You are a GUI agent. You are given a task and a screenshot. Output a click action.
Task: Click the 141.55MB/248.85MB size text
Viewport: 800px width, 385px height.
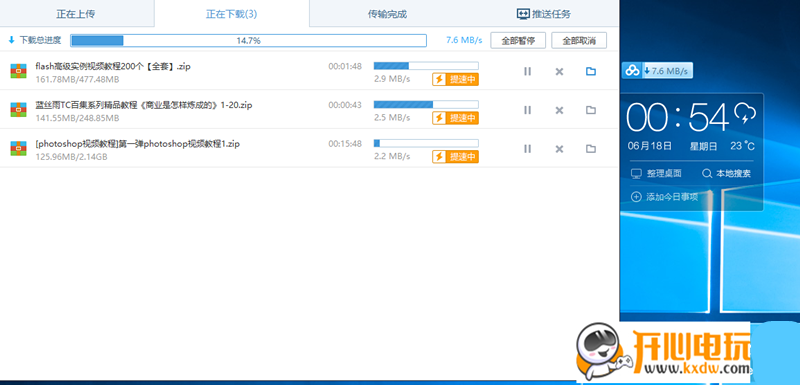pyautogui.click(x=78, y=118)
